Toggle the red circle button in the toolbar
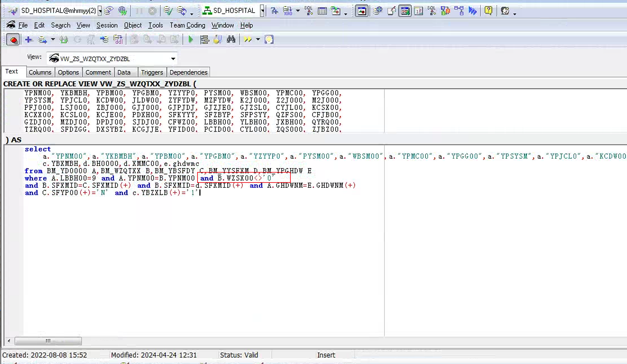Viewport: 627px width, 364px height. click(13, 39)
